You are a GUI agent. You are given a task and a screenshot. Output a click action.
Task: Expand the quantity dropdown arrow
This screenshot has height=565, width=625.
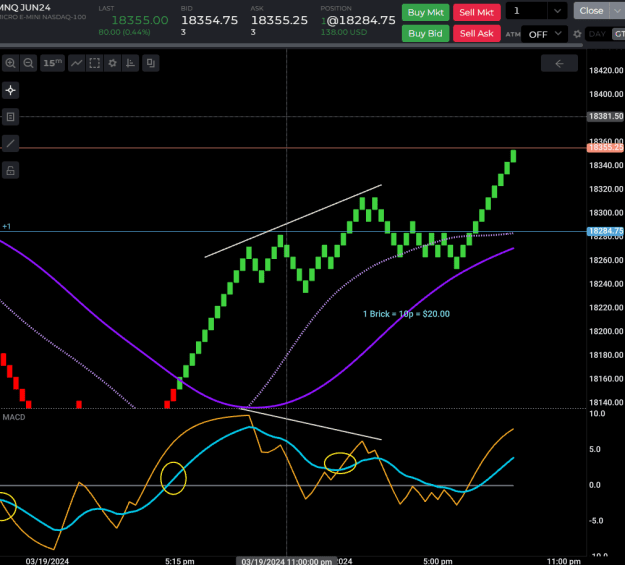[557, 11]
